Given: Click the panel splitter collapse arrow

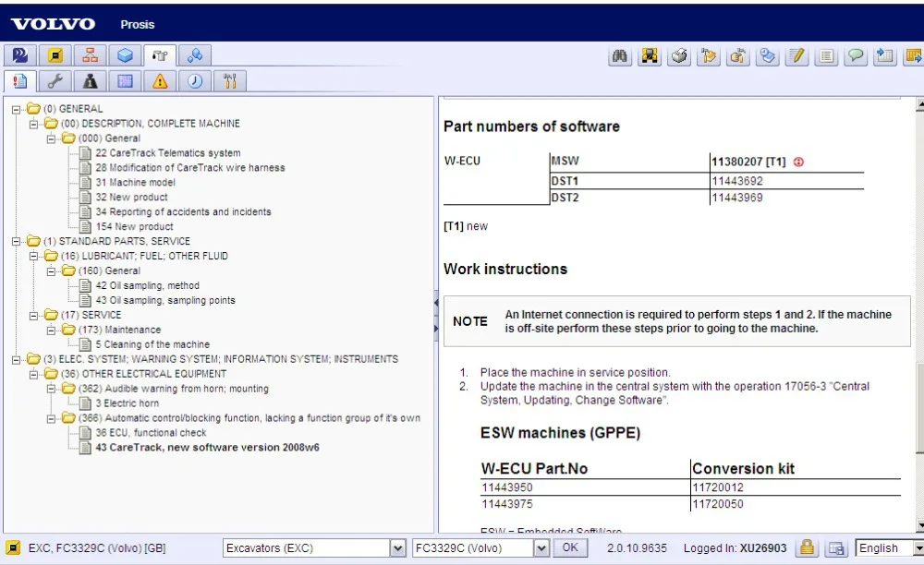Looking at the screenshot, I should [x=435, y=304].
